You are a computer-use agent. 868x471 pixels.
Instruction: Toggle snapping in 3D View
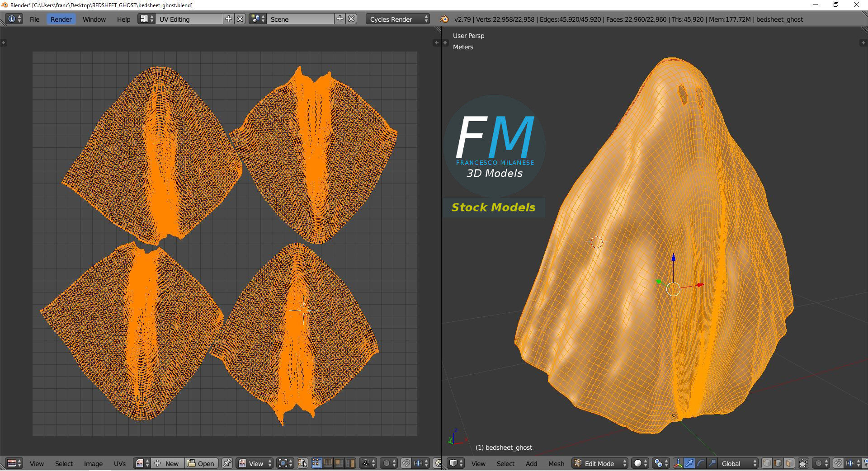tap(838, 463)
